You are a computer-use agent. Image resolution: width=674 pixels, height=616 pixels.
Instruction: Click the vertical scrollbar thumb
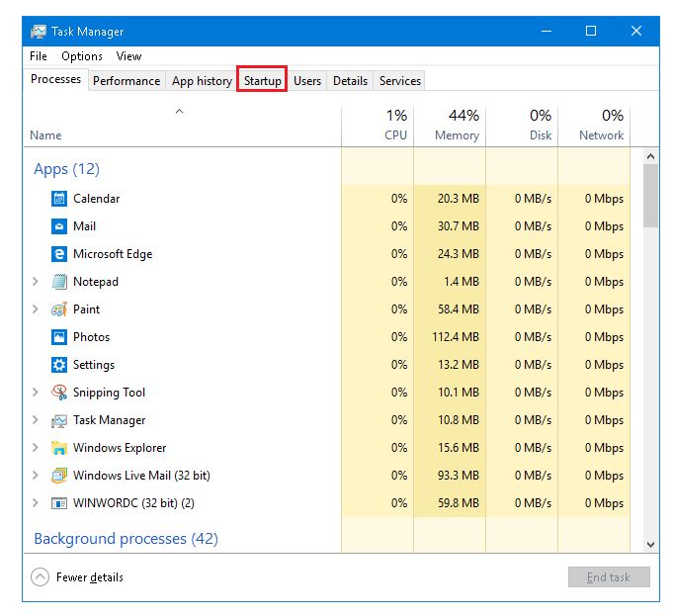pyautogui.click(x=651, y=196)
